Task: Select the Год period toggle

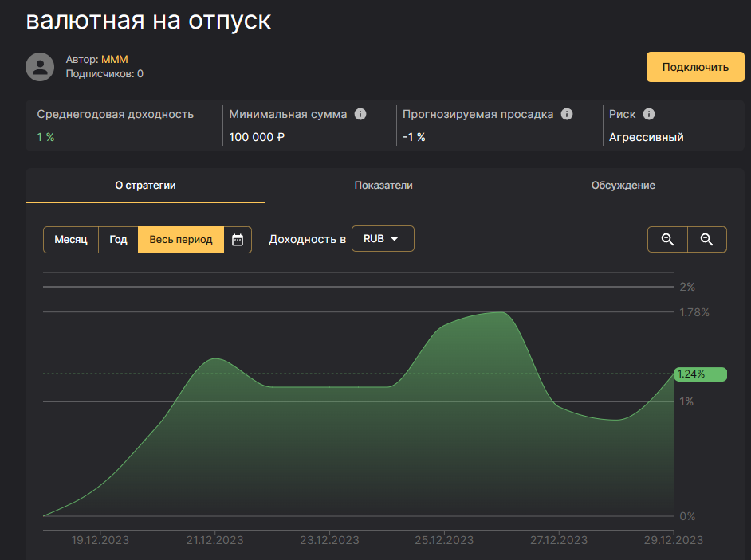Action: [118, 239]
